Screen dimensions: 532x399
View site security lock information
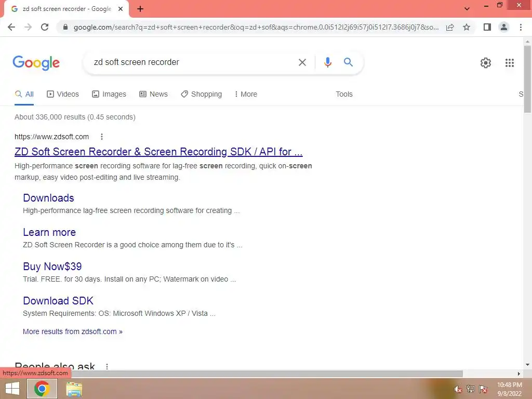coord(65,27)
